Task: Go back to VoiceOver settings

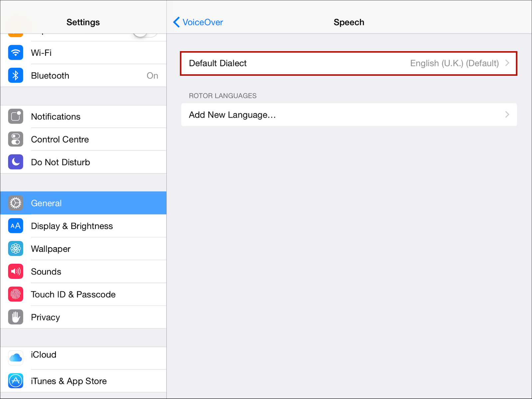Action: (198, 22)
